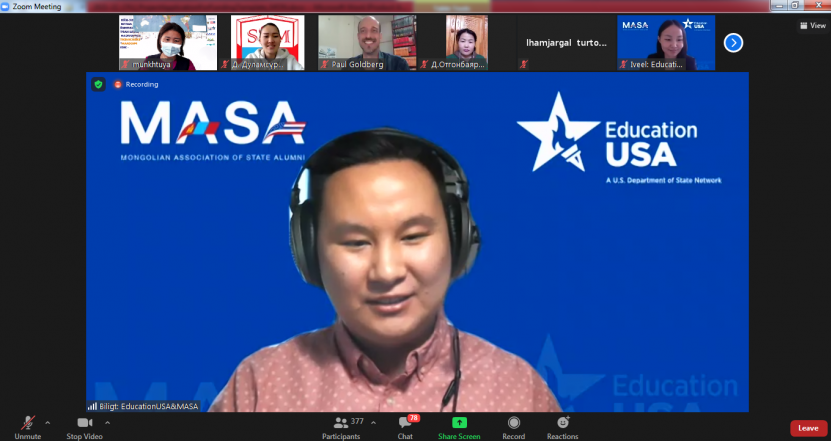831x441 pixels.
Task: Click muted mic icon on Iveel tile
Action: click(x=623, y=65)
